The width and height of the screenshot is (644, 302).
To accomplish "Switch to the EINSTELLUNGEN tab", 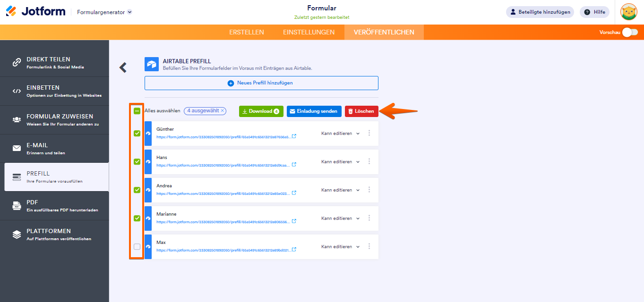I will tap(309, 32).
